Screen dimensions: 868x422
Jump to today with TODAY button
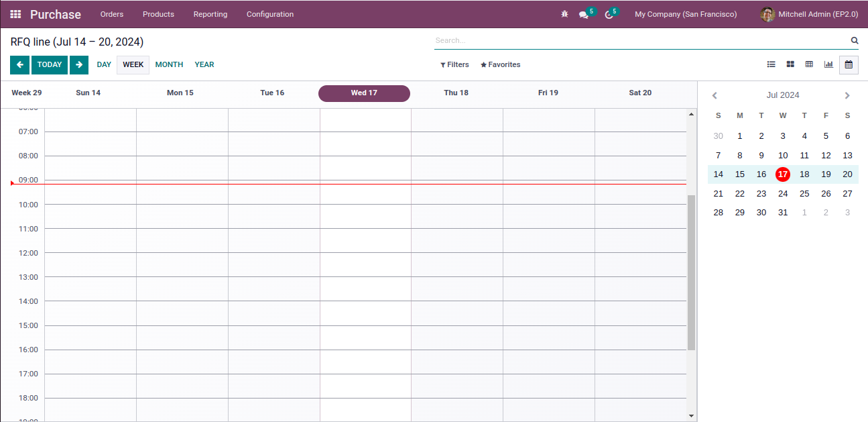(x=50, y=65)
